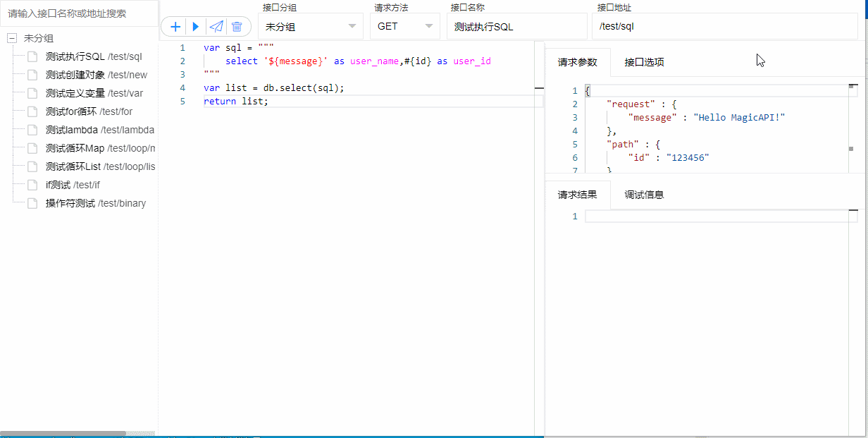Screen dimensions: 868x438
Task: Click the paper plane send icon
Action: click(x=216, y=27)
